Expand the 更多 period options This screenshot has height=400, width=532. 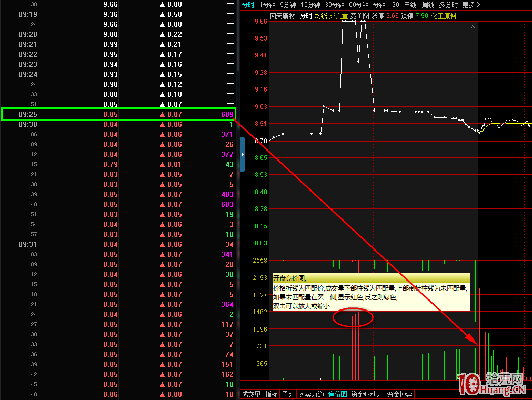471,5
